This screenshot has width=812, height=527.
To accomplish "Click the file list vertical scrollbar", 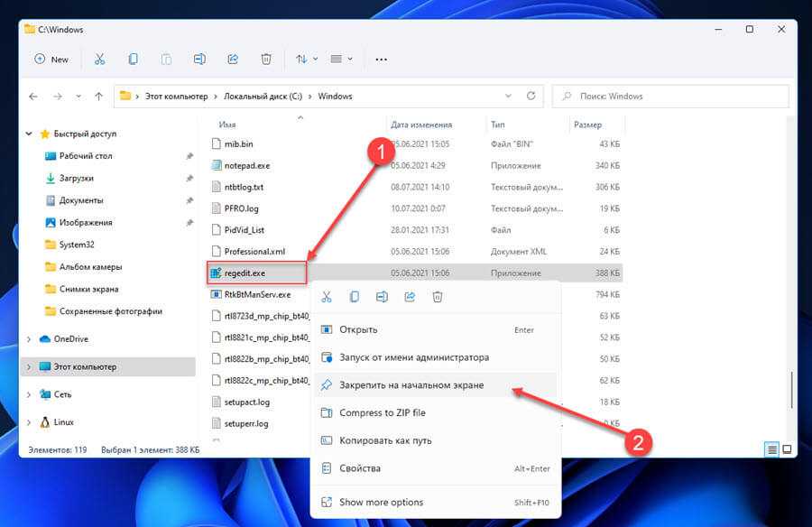I will 791,388.
